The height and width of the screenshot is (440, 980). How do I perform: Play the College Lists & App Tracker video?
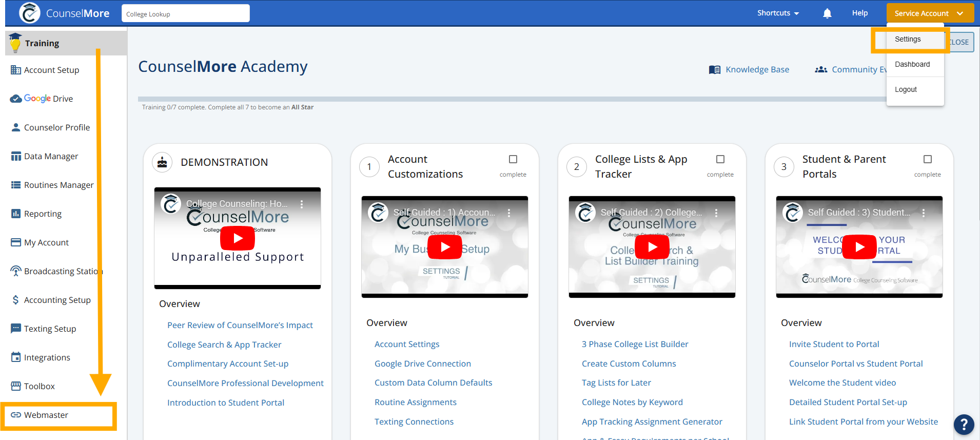pyautogui.click(x=652, y=247)
